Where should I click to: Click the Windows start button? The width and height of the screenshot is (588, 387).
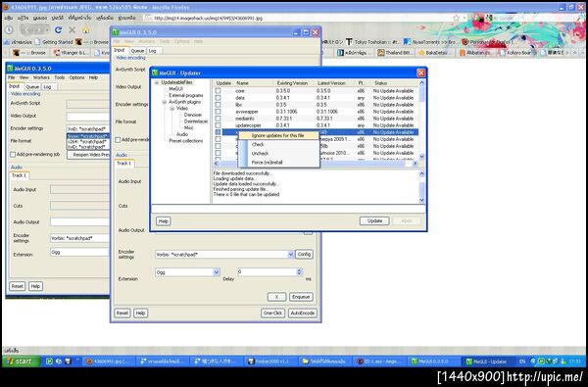point(21,362)
